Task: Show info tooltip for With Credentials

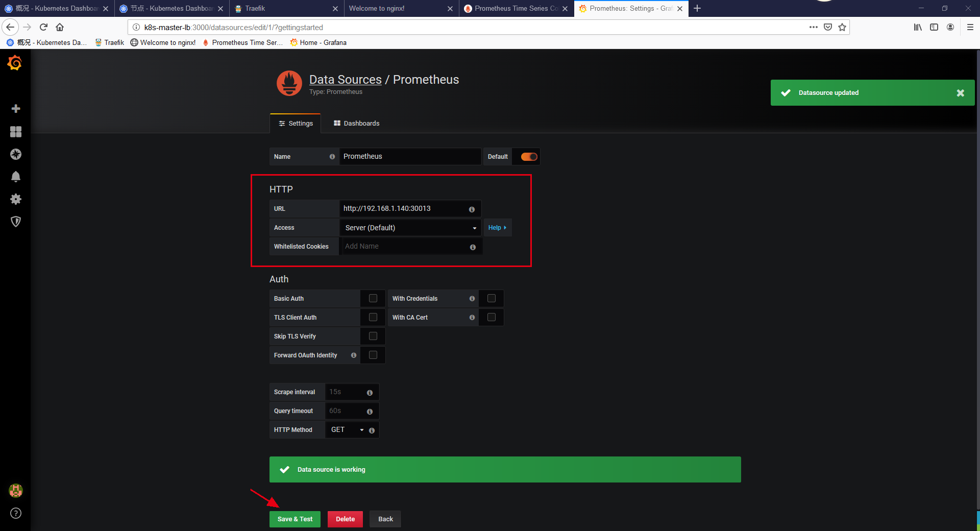Action: tap(472, 299)
